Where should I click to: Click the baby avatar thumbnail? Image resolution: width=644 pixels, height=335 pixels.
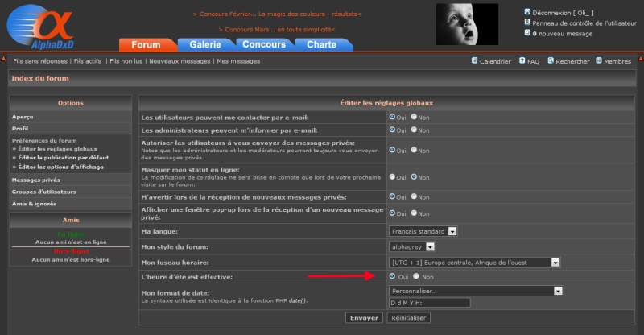pyautogui.click(x=467, y=24)
